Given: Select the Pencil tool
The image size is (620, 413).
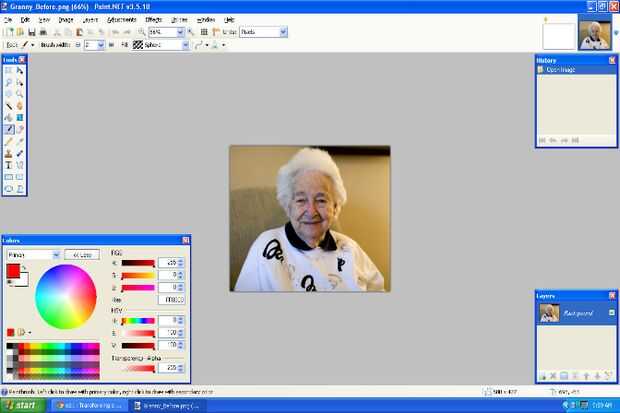Looking at the screenshot, I should tap(9, 142).
